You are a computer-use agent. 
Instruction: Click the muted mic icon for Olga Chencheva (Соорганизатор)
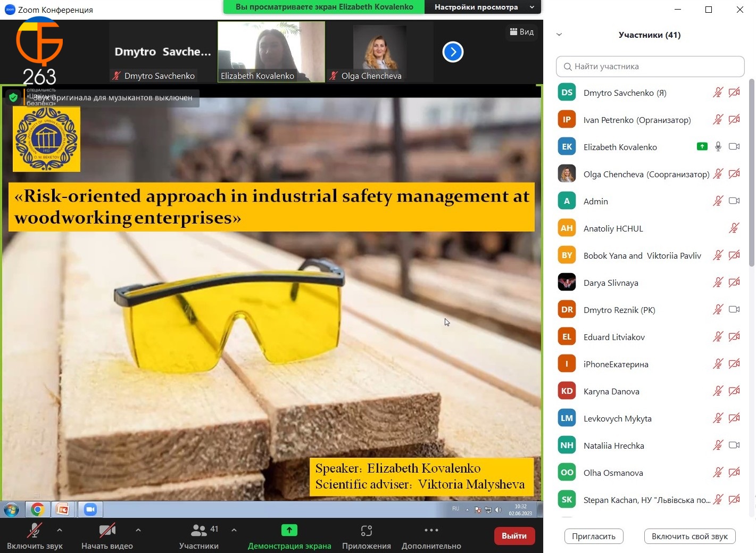718,174
